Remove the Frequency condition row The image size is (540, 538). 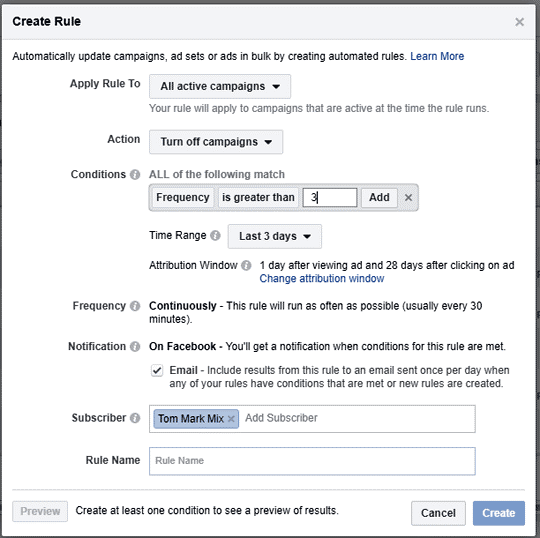click(408, 198)
